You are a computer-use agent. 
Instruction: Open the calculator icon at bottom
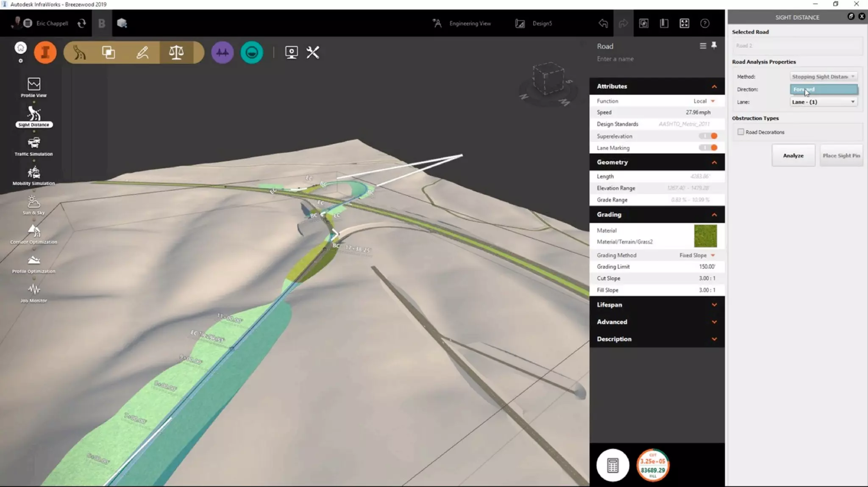[612, 465]
